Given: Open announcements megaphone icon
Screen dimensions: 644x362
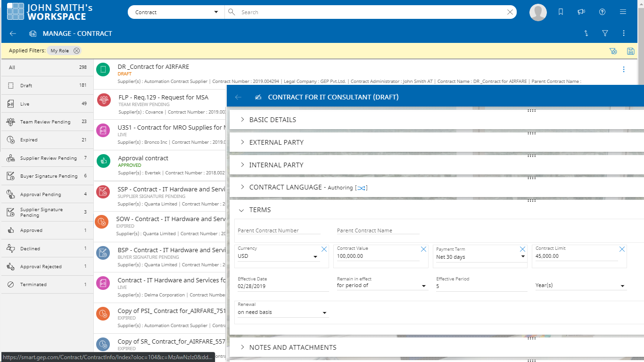Looking at the screenshot, I should tap(581, 12).
